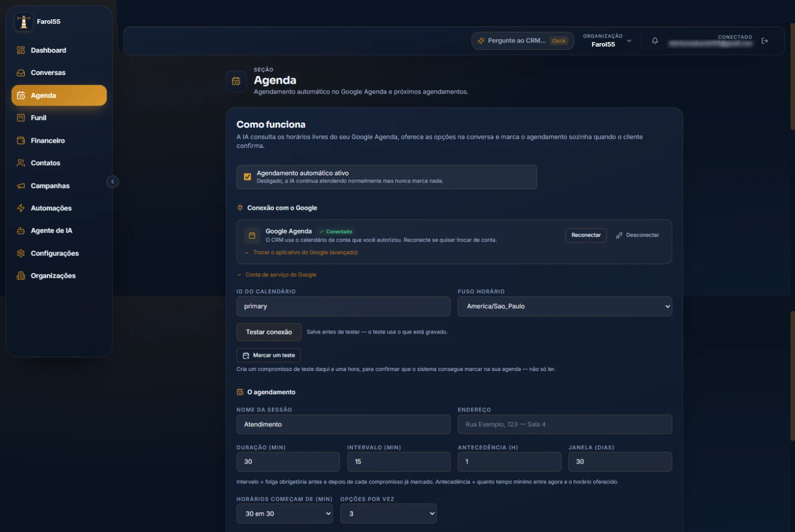Open the Horários começam de dropdown
This screenshot has width=795, height=532.
(x=284, y=514)
